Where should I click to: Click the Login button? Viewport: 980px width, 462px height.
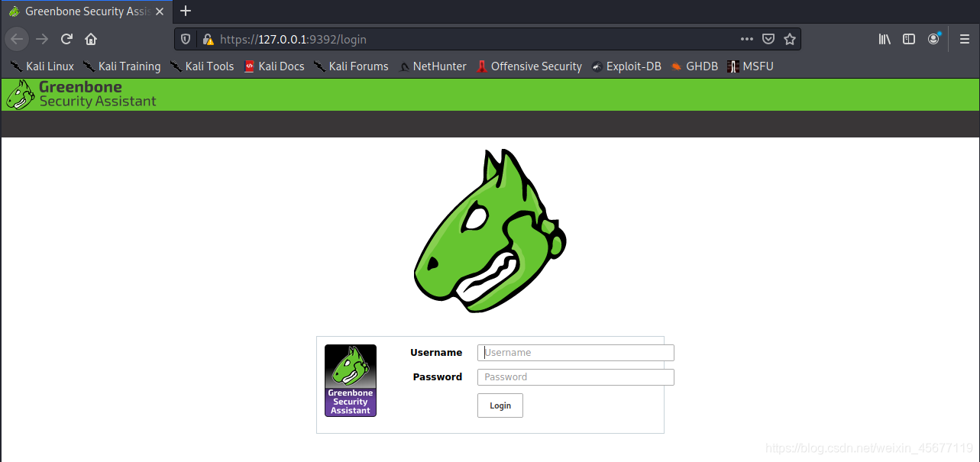click(500, 405)
